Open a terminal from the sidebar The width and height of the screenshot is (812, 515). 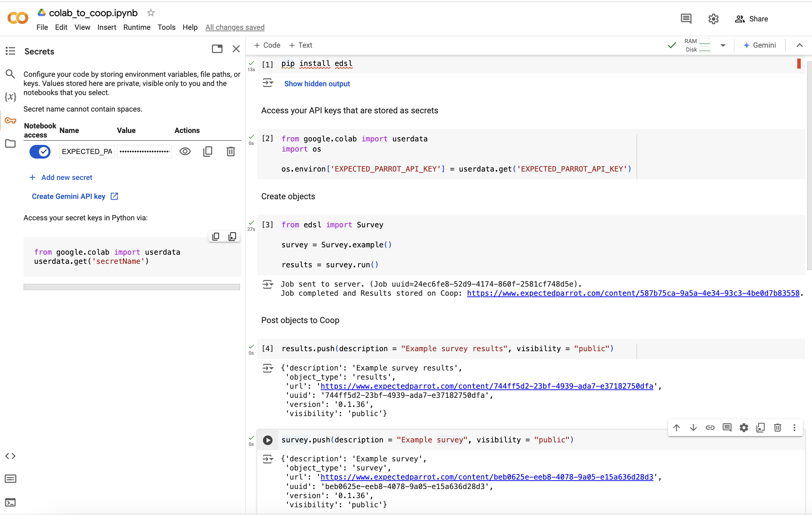[10, 502]
